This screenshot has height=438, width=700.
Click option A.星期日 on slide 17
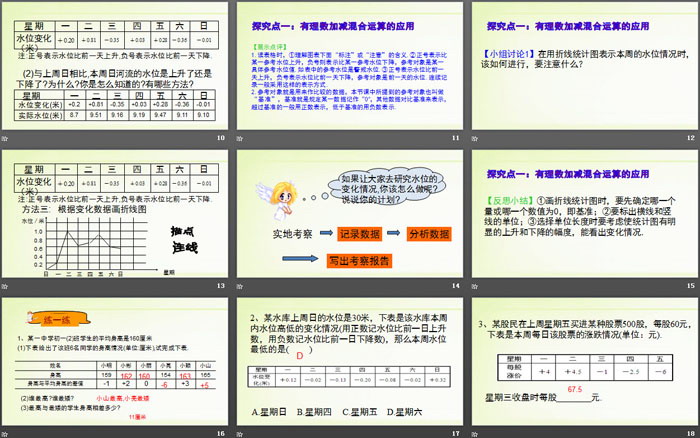pyautogui.click(x=269, y=412)
